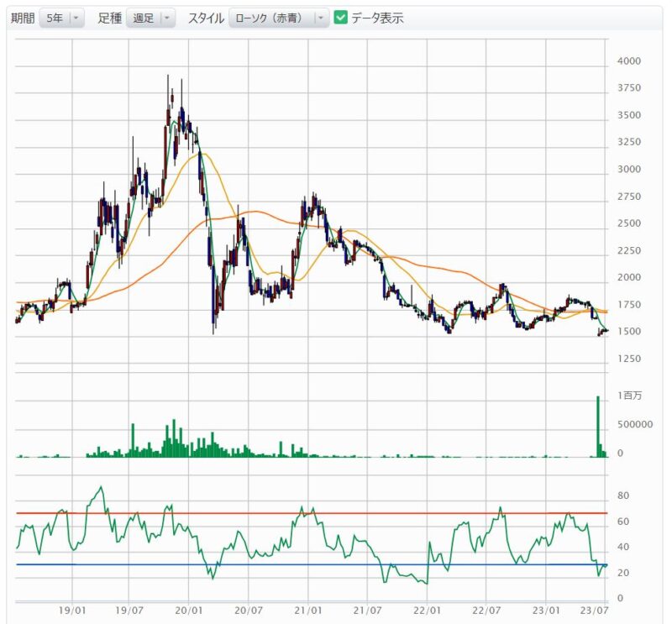
Task: Toggle the データ表示 checkbox
Action: [x=341, y=18]
